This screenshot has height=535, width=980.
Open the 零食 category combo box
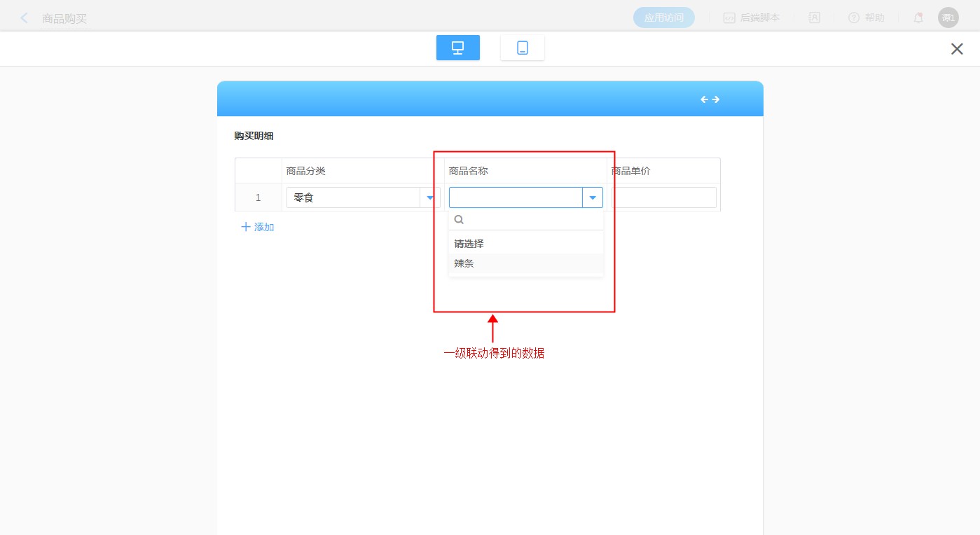coord(353,198)
